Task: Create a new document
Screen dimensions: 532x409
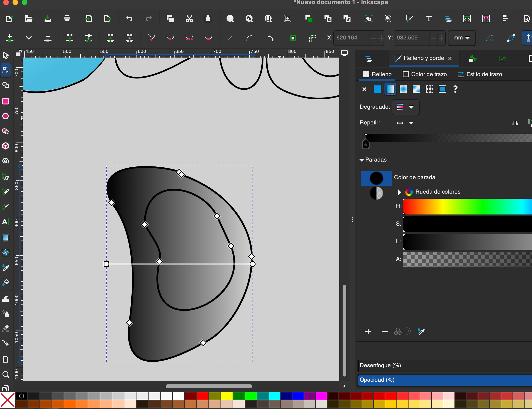Action: pyautogui.click(x=9, y=19)
